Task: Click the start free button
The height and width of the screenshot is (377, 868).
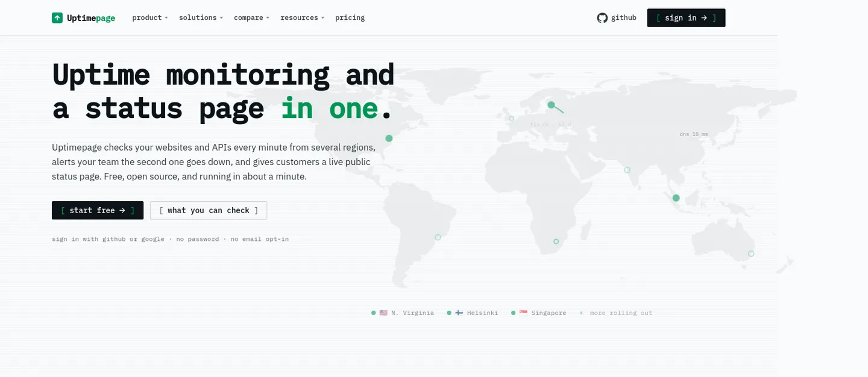Action: coord(98,210)
